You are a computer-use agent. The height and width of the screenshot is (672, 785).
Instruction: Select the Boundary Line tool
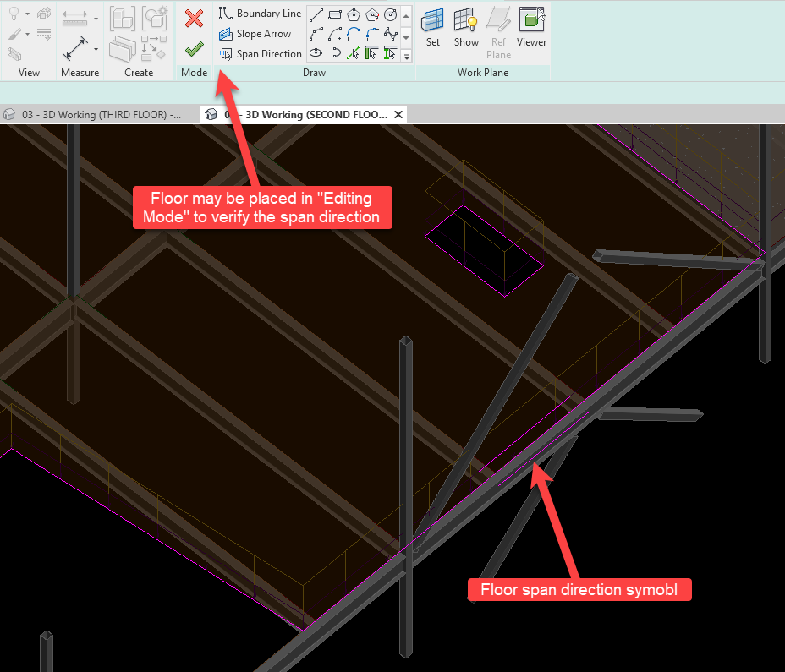click(260, 14)
